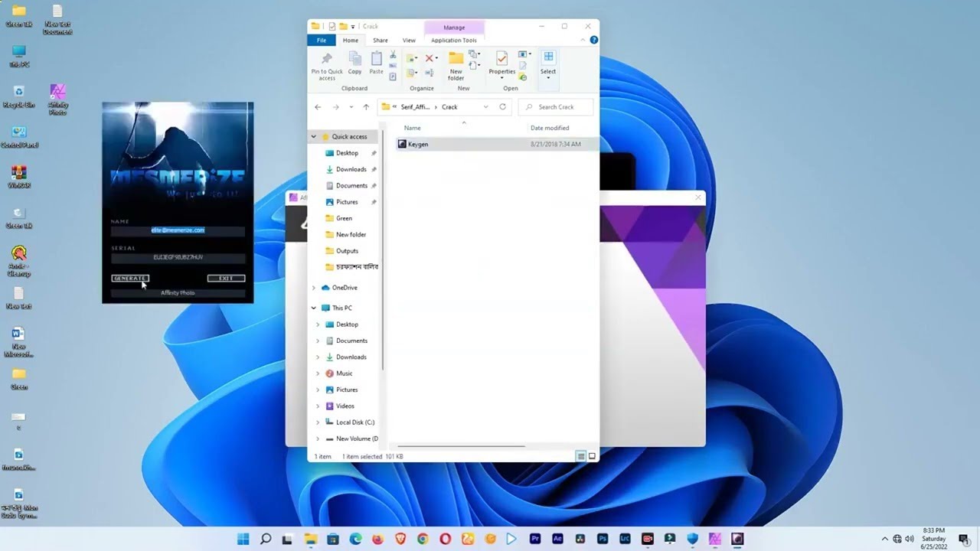Expand Music under This PC
This screenshot has height=551, width=980.
[x=318, y=373]
